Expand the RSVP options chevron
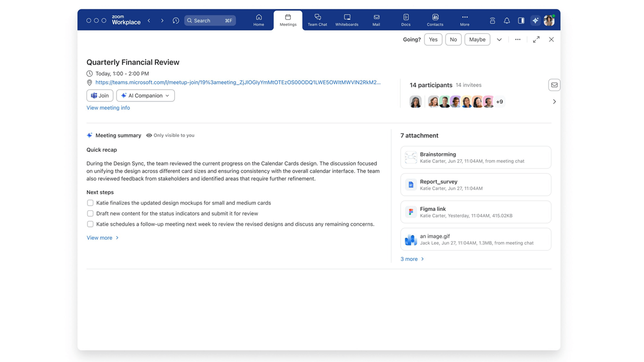 click(x=499, y=40)
